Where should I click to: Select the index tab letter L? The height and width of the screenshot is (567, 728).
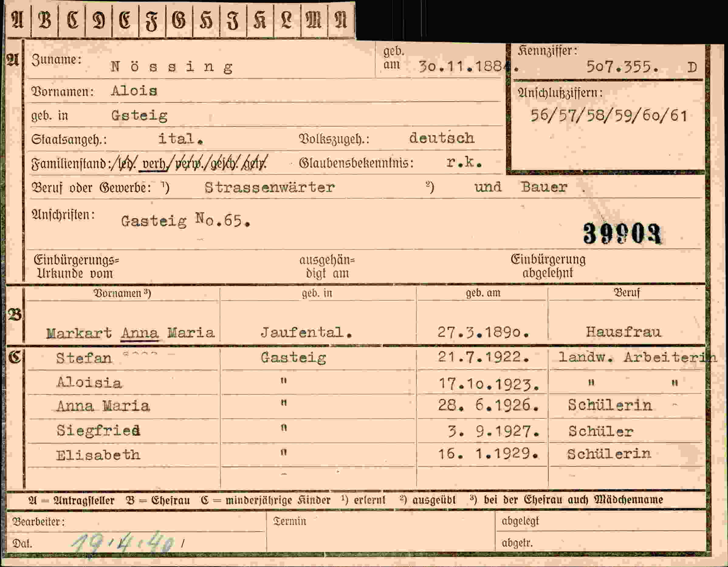(287, 20)
